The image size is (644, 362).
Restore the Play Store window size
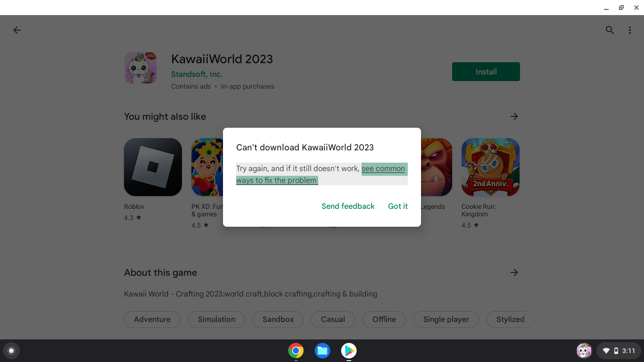(621, 8)
